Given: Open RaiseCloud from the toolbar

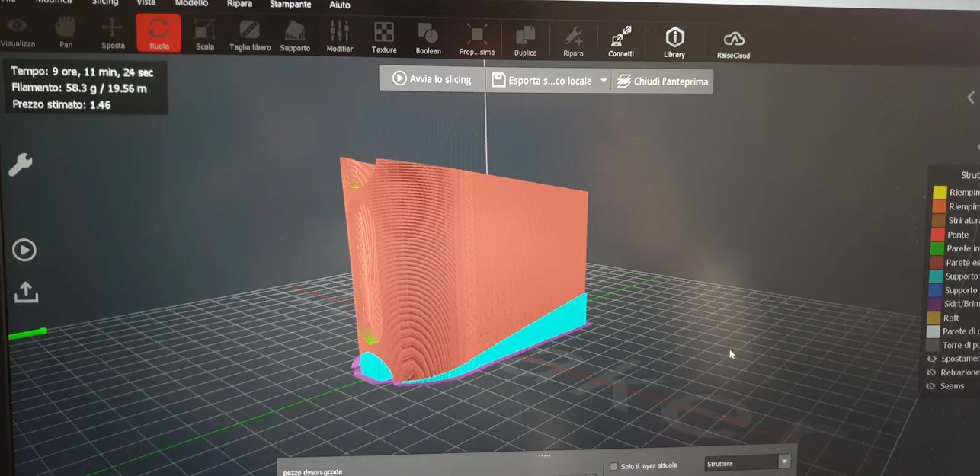Looking at the screenshot, I should coord(733,43).
